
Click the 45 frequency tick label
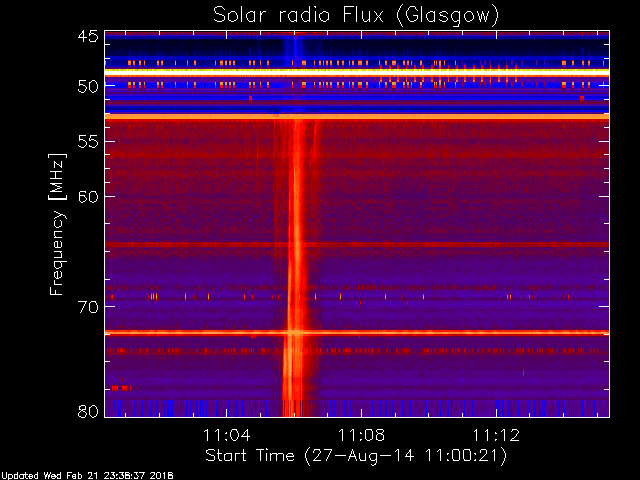(88, 37)
